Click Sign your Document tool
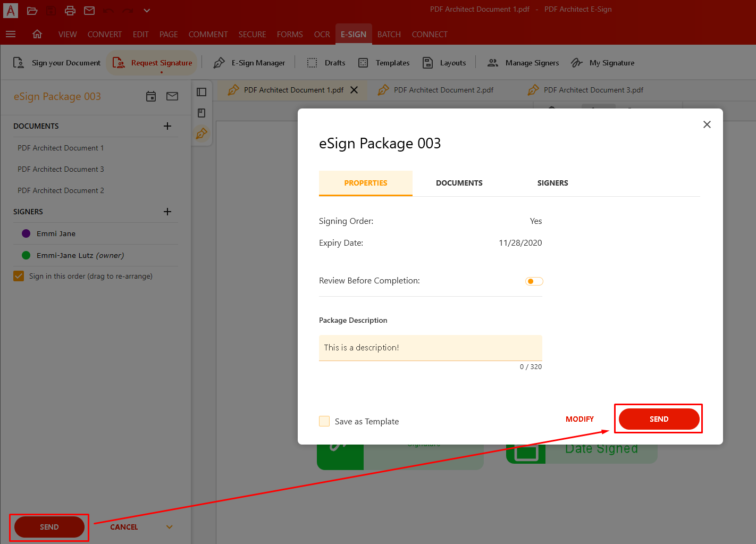This screenshot has height=544, width=756. coord(56,63)
